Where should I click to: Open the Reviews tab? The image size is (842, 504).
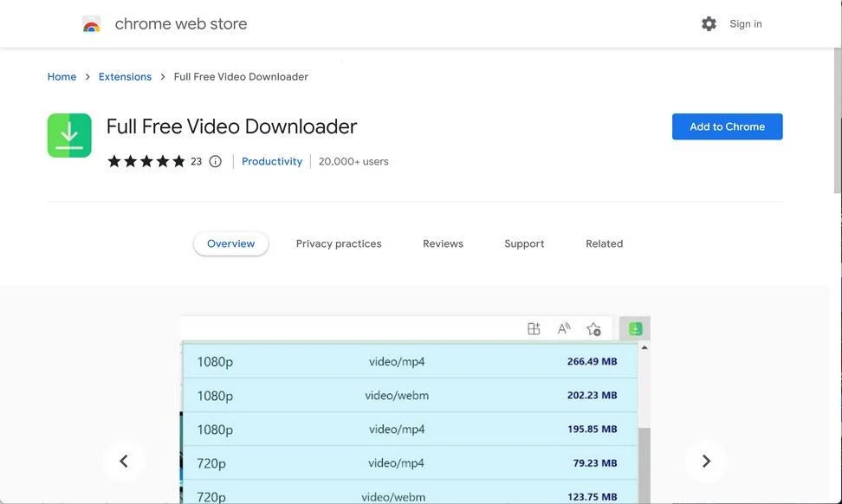[443, 243]
